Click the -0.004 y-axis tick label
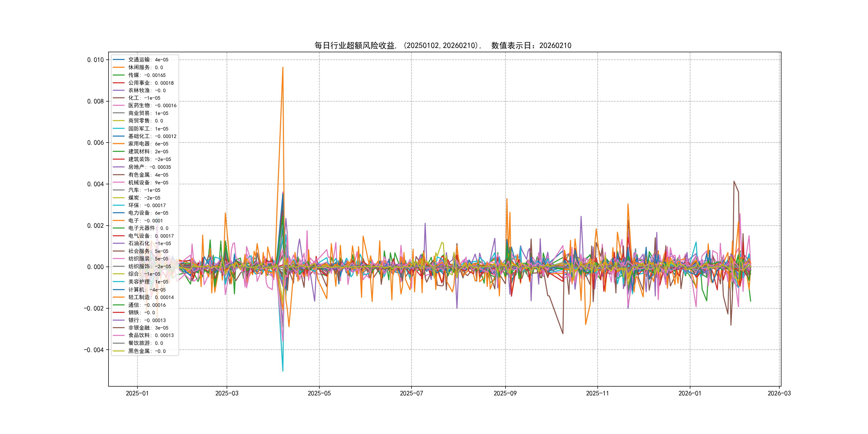The width and height of the screenshot is (868, 434). click(94, 350)
